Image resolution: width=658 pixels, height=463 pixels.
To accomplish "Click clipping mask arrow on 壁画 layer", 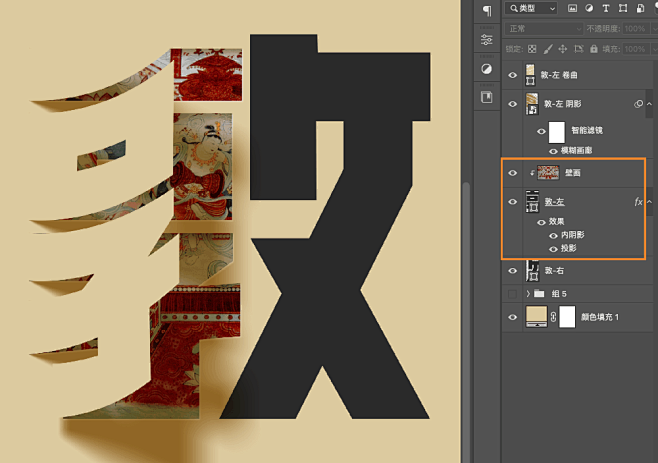I will (532, 173).
